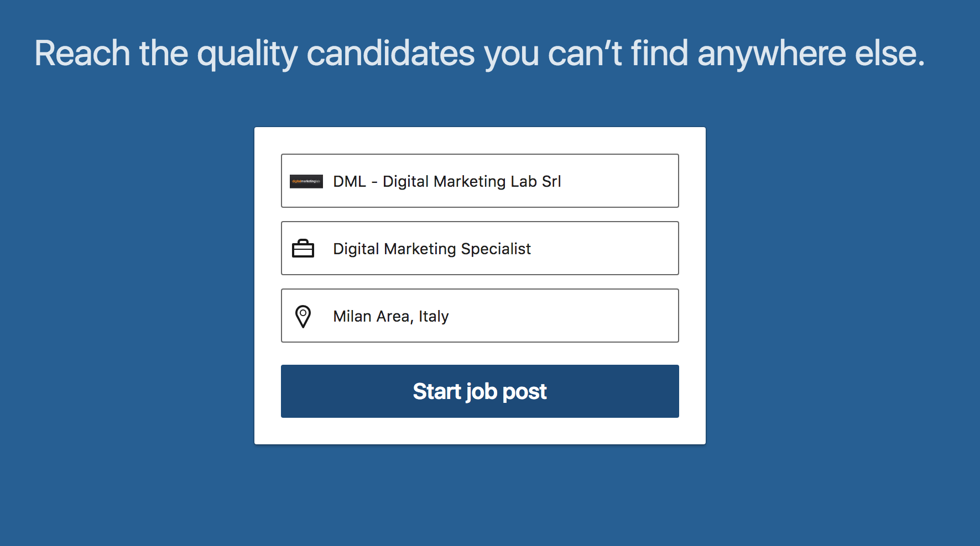Focus the company name input field
The width and height of the screenshot is (980, 546).
(x=480, y=181)
